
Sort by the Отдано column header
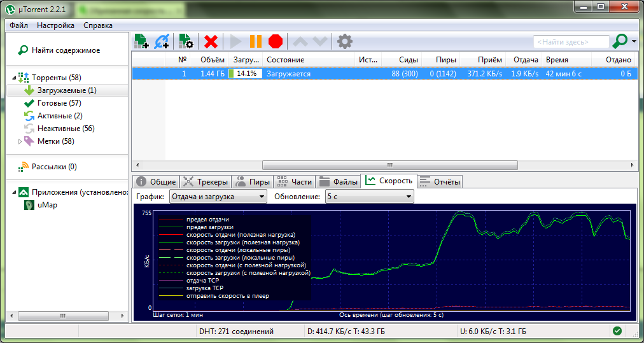614,60
